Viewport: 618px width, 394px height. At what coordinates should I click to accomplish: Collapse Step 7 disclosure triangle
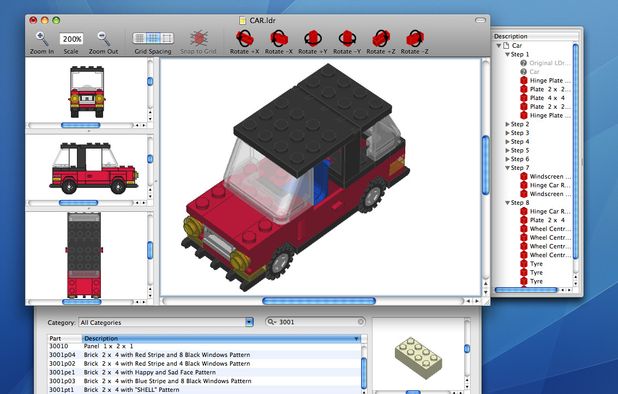[x=508, y=168]
